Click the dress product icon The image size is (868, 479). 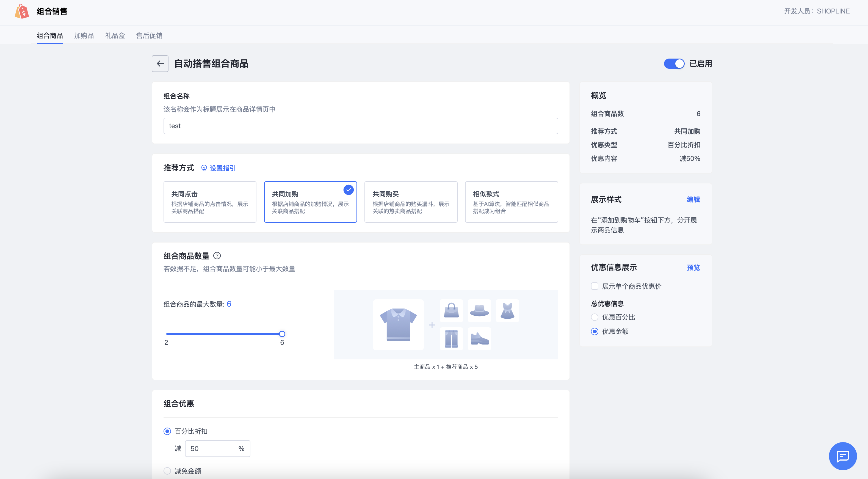507,310
